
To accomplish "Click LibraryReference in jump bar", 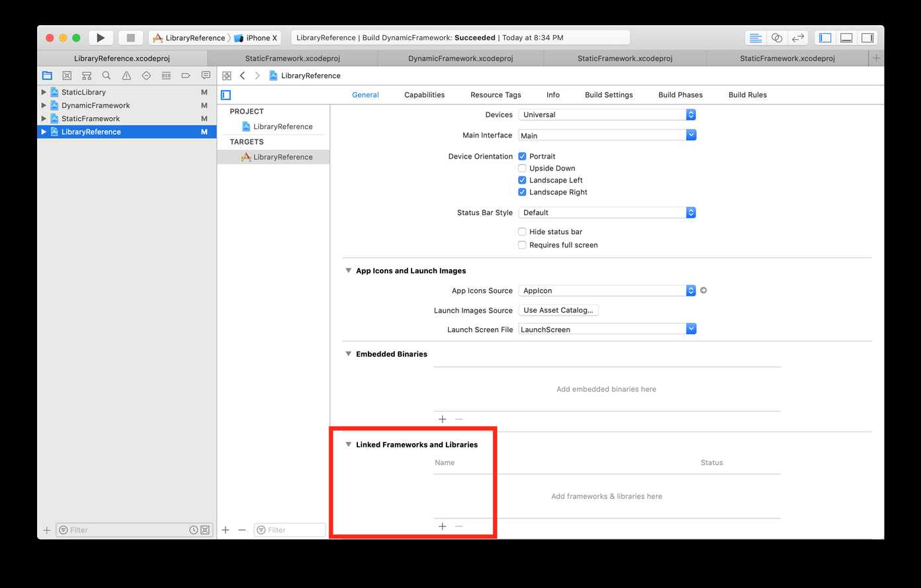I will click(305, 75).
